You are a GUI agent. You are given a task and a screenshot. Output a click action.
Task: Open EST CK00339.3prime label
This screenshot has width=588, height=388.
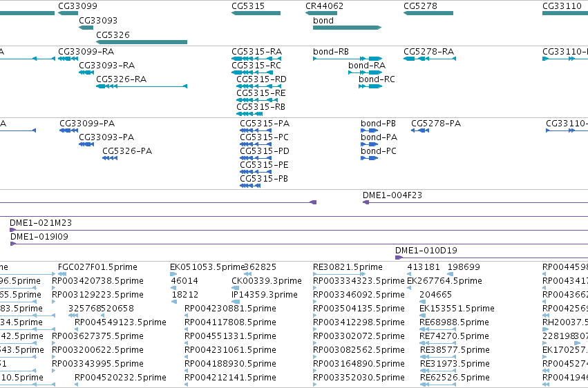click(x=267, y=281)
